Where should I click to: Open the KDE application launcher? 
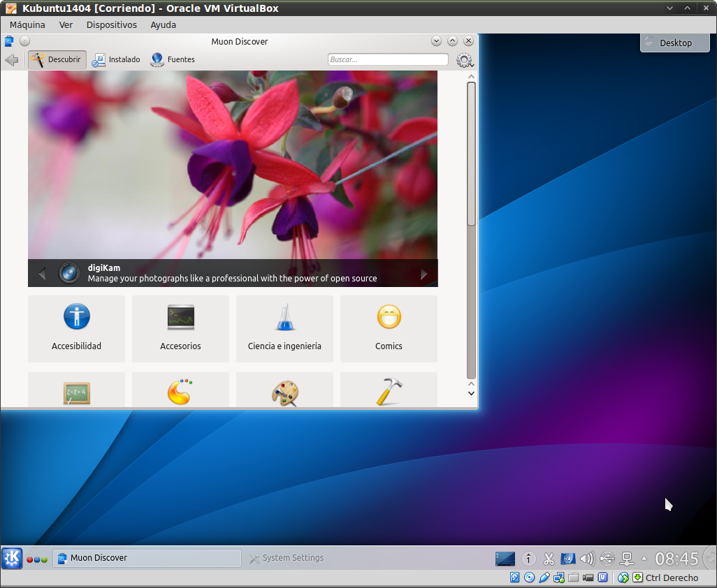pyautogui.click(x=12, y=558)
